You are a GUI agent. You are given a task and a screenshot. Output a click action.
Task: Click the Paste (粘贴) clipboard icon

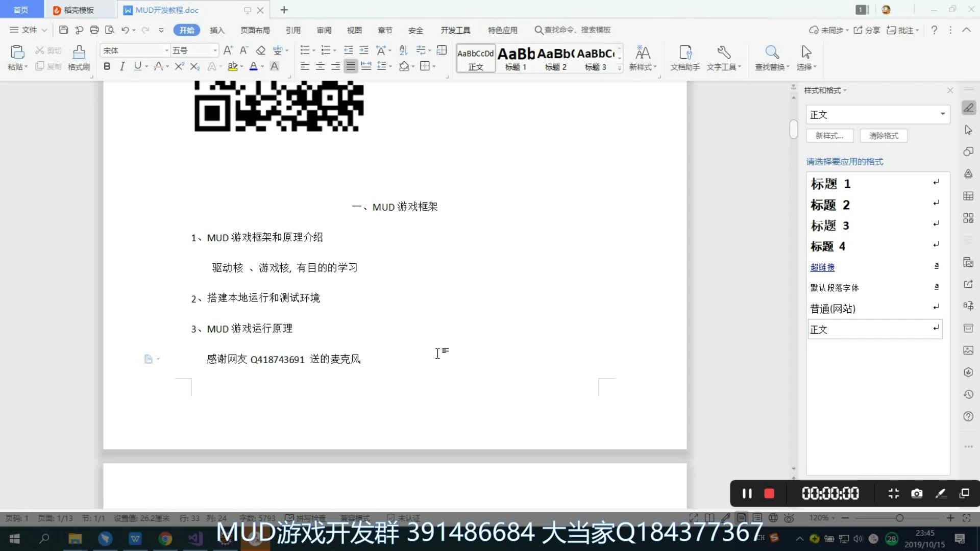tap(17, 53)
